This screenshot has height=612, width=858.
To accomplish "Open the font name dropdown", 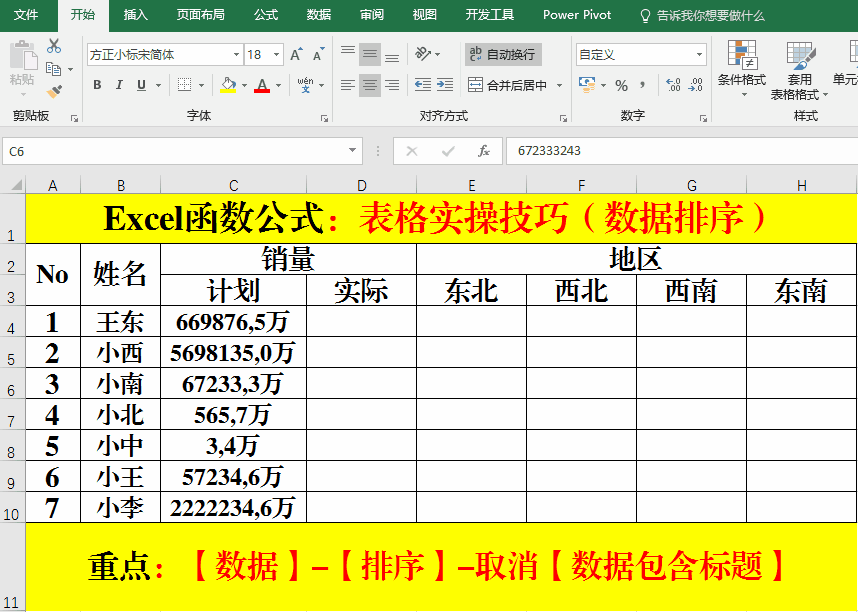I will 235,54.
